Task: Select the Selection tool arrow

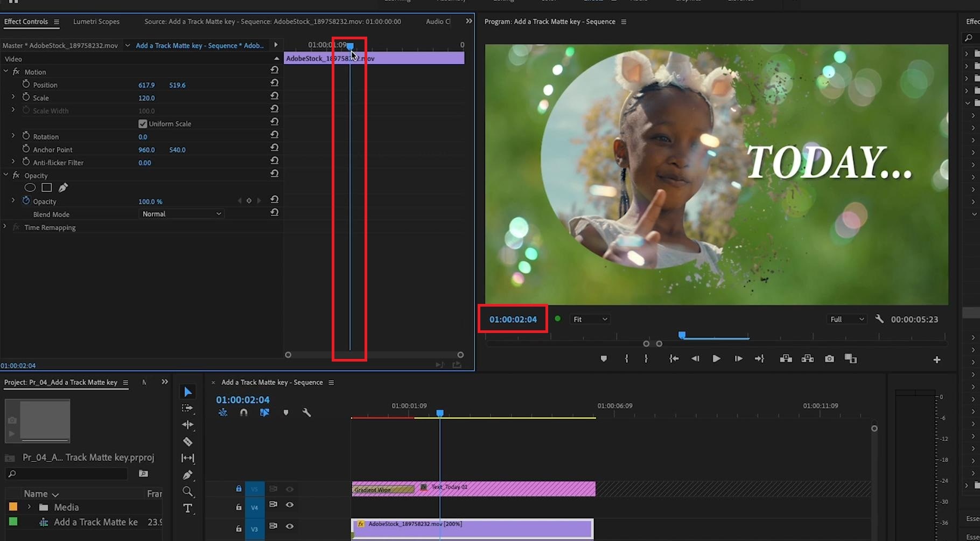Action: 187,392
